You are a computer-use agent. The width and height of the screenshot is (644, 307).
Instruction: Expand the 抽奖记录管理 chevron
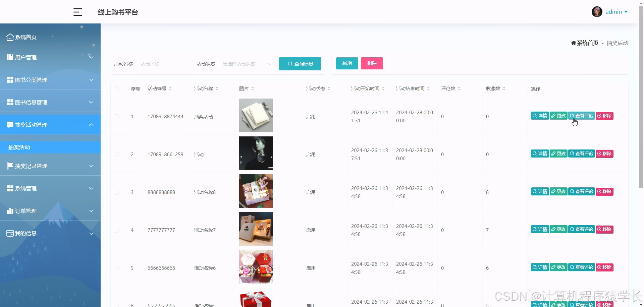point(91,166)
